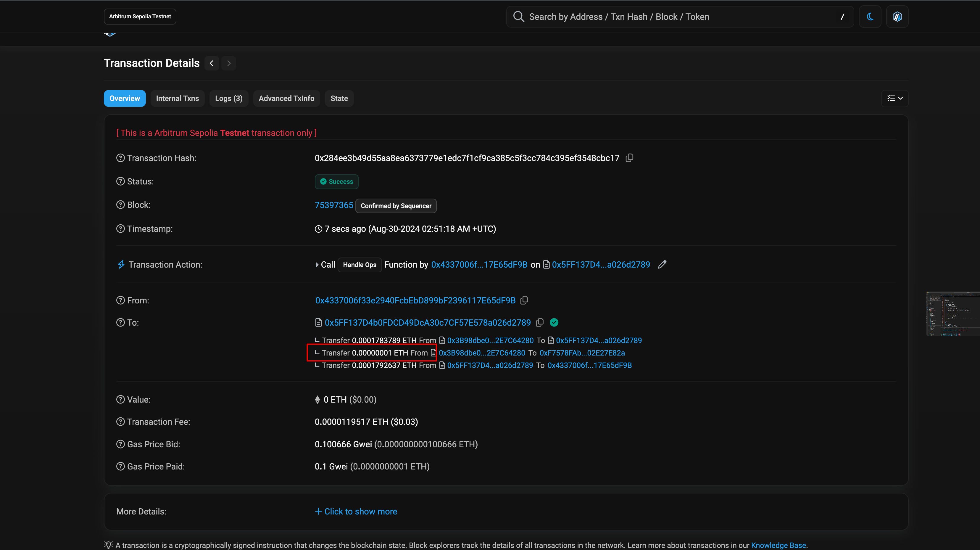Open sender 0x5FF137D4 in 0.0001792637 ETH transfer
The width and height of the screenshot is (980, 550).
click(490, 365)
